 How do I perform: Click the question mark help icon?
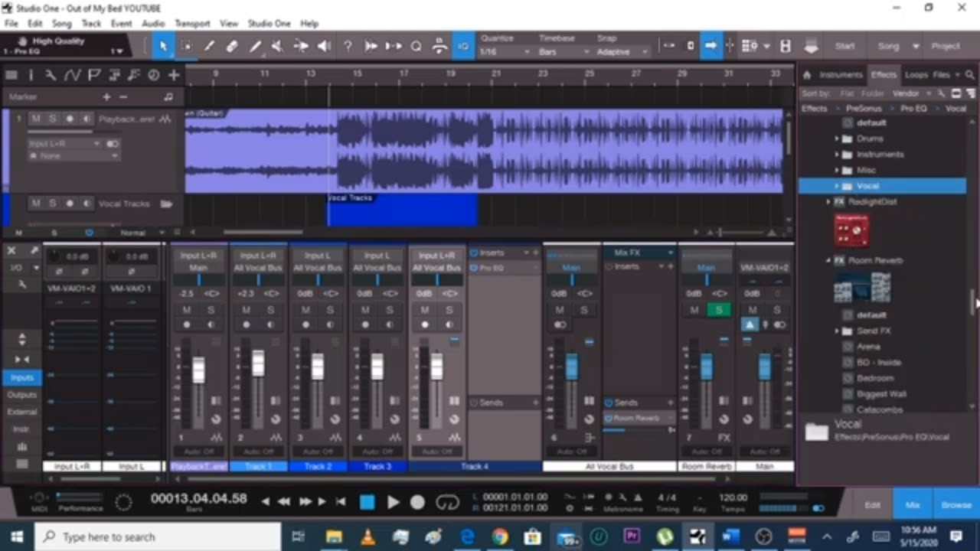348,46
